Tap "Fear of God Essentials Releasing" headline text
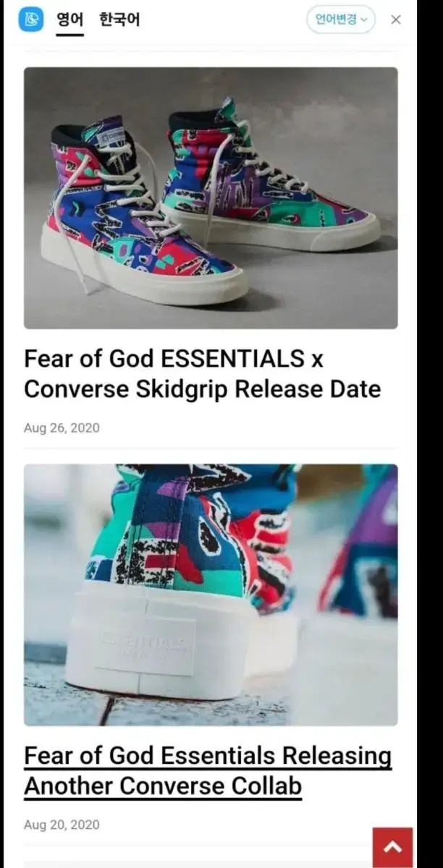 208,756
